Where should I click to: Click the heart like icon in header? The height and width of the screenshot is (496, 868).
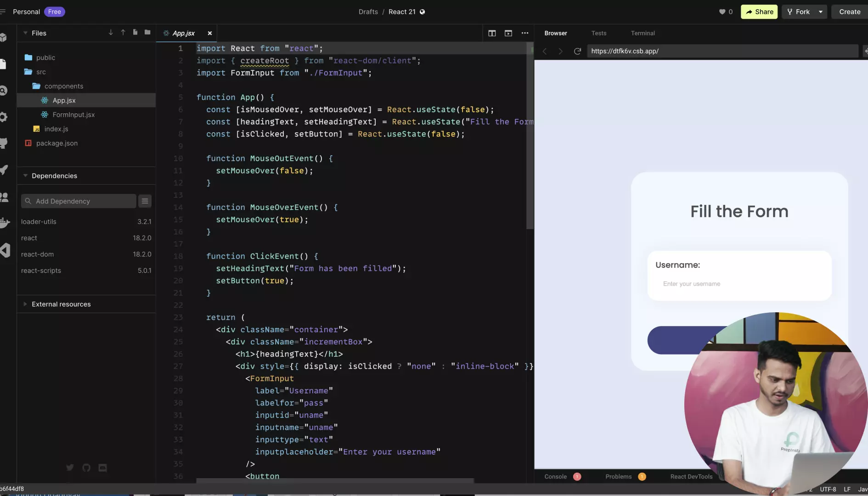(x=722, y=12)
